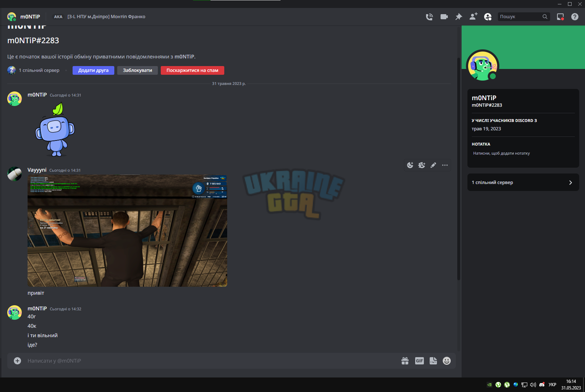Click the message text "привіт"

(x=36, y=293)
